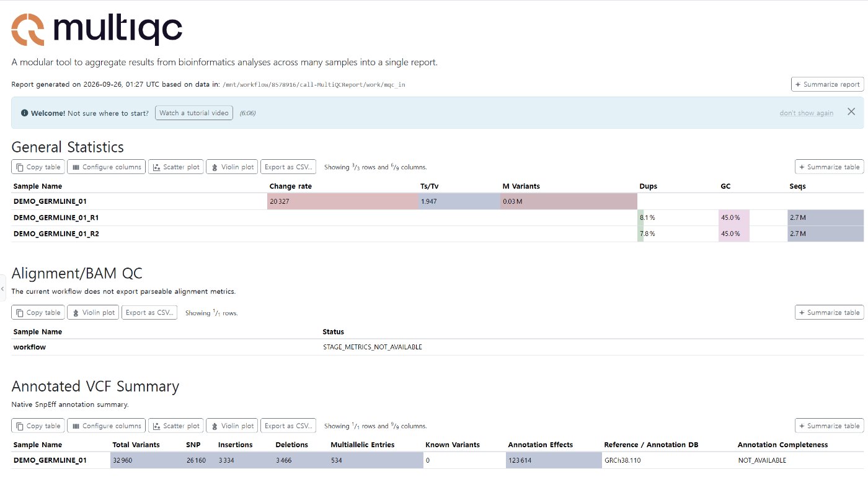868x485 pixels.
Task: Sort by Known Variants column header
Action: [x=453, y=445]
